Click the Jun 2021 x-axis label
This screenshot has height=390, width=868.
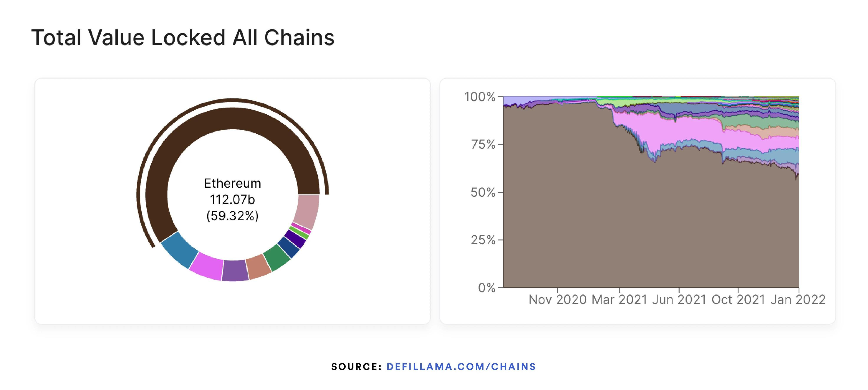click(x=679, y=300)
